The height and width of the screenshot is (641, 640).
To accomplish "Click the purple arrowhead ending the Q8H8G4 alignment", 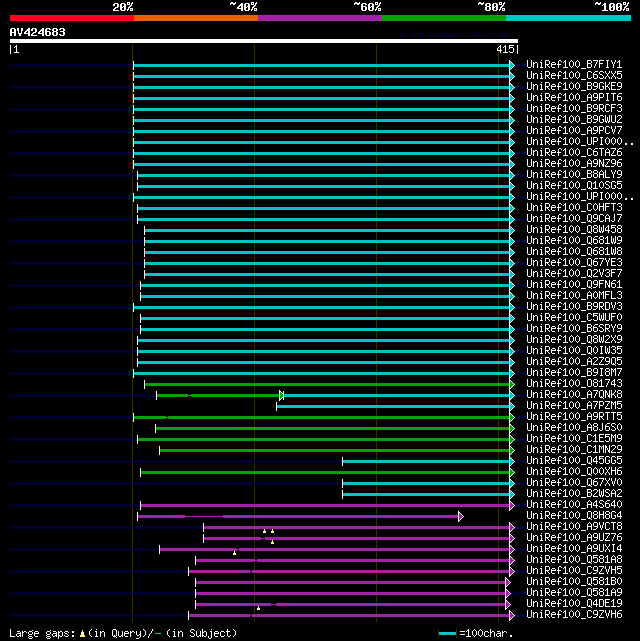I will click(x=461, y=517).
